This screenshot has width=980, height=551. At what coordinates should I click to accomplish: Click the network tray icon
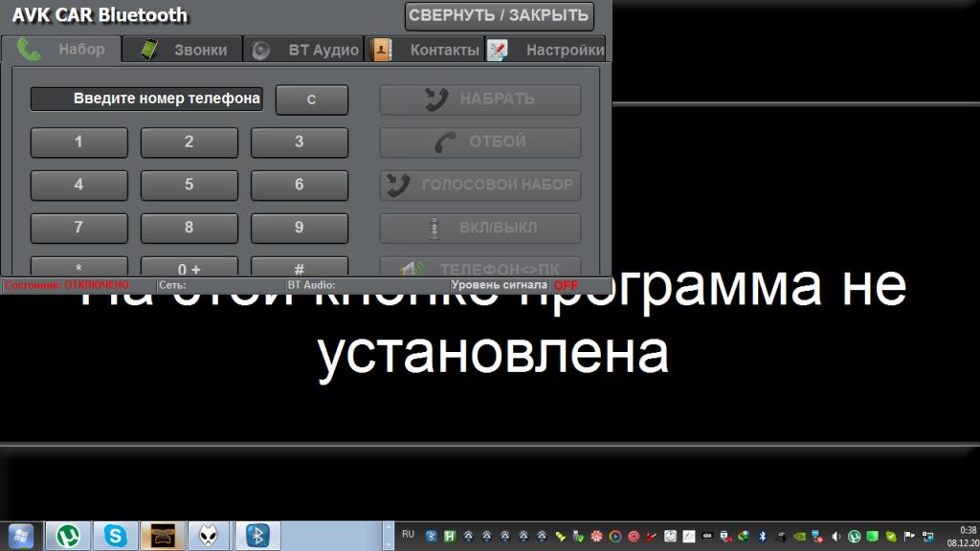point(928,536)
